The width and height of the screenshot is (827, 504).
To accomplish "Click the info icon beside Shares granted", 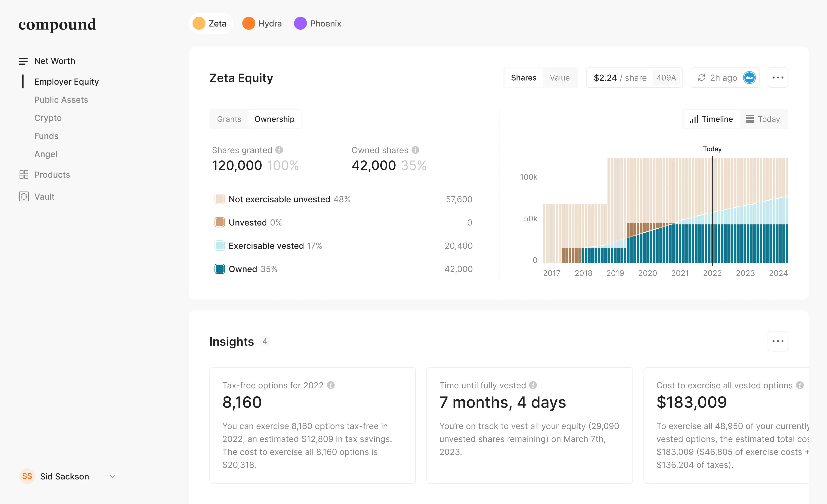I will point(279,150).
